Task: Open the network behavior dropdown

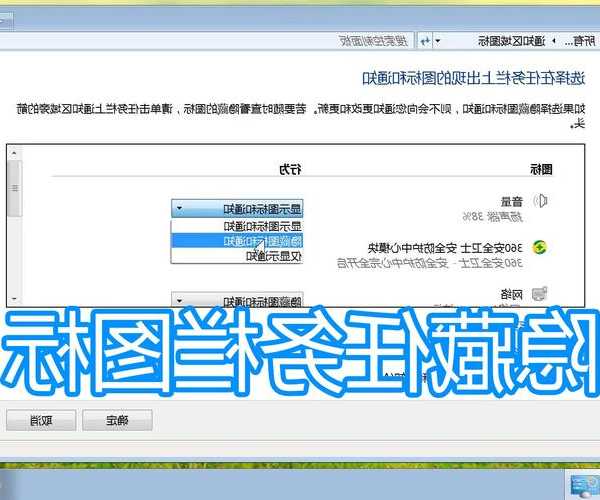Action: pyautogui.click(x=238, y=301)
